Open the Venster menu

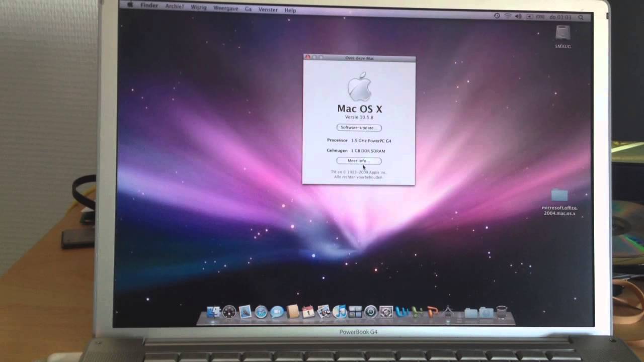coord(268,10)
